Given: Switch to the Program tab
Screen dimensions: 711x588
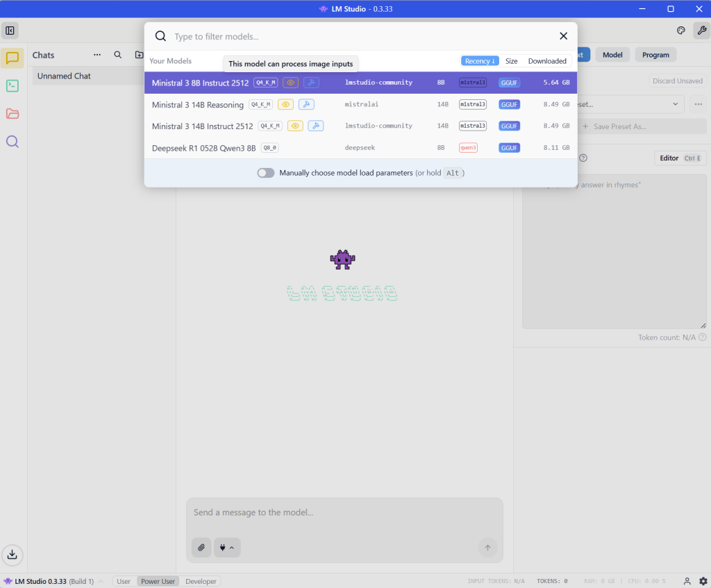Looking at the screenshot, I should click(655, 55).
